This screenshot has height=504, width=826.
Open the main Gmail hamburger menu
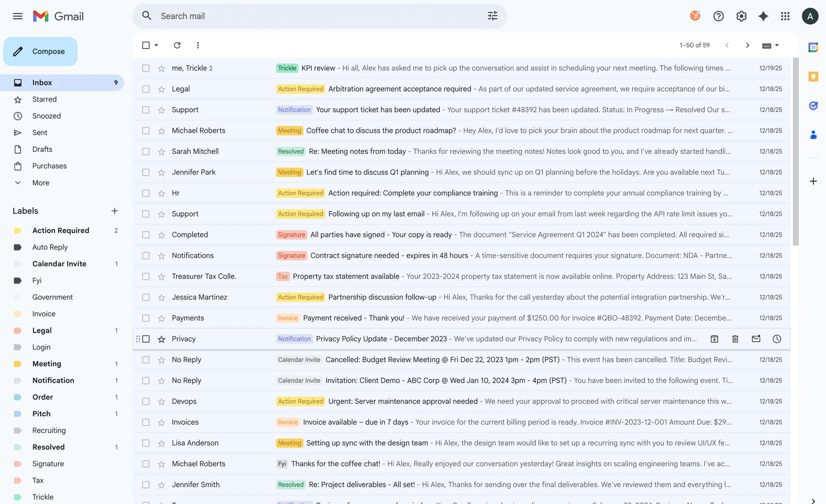point(18,16)
